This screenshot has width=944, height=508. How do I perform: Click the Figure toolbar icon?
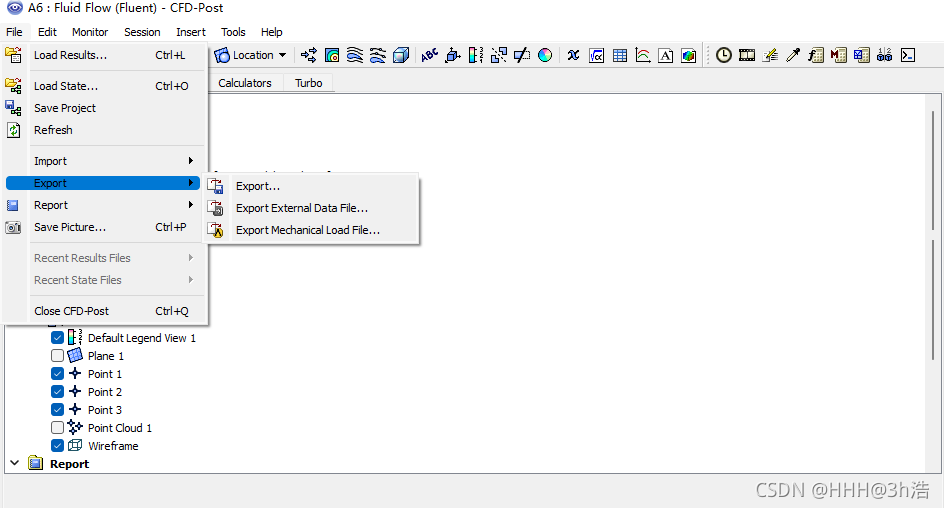[688, 55]
